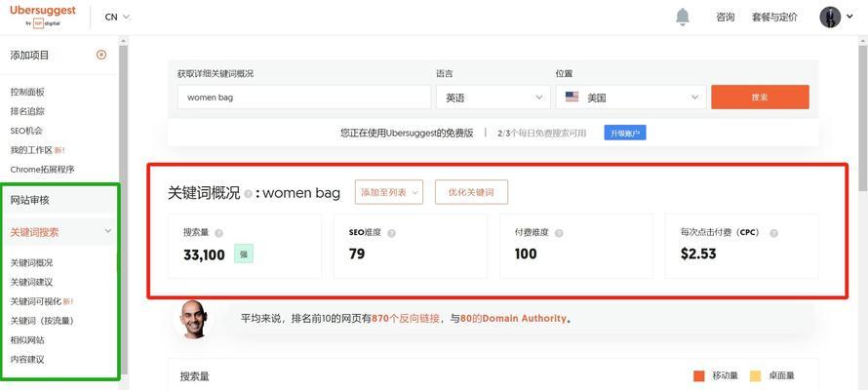Open the 英语 language dropdown

coord(493,97)
